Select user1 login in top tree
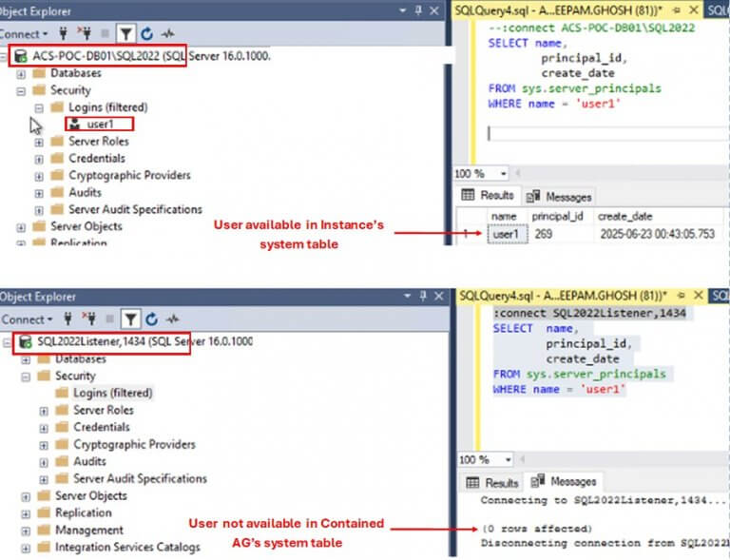This screenshot has height=560, width=730. pyautogui.click(x=100, y=125)
